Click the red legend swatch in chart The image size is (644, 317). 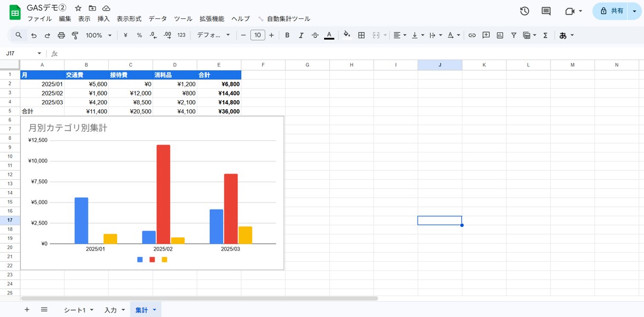coord(152,260)
